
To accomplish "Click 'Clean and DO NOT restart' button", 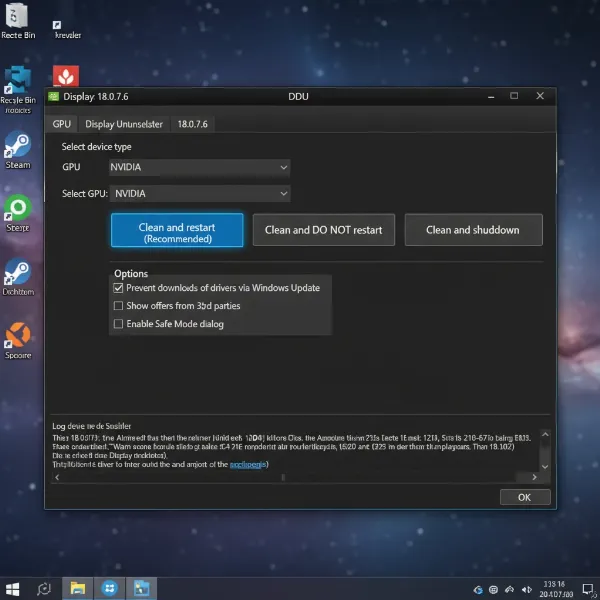I will [x=324, y=230].
